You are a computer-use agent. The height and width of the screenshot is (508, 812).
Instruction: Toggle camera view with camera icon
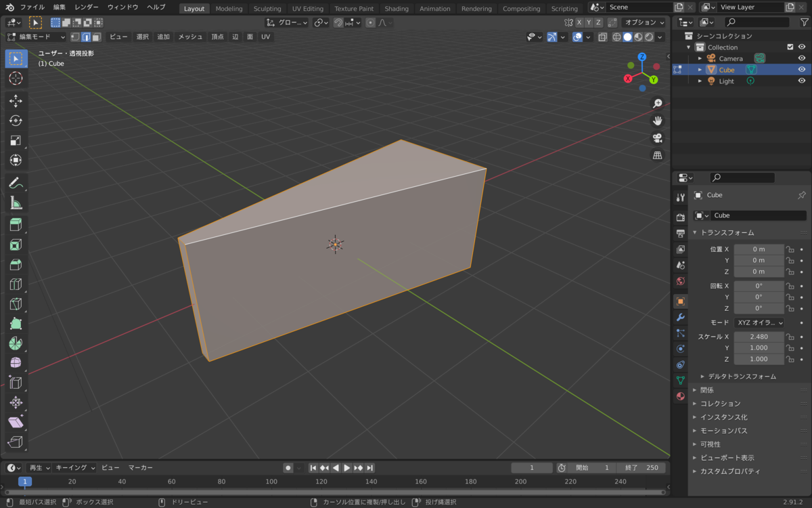point(657,138)
